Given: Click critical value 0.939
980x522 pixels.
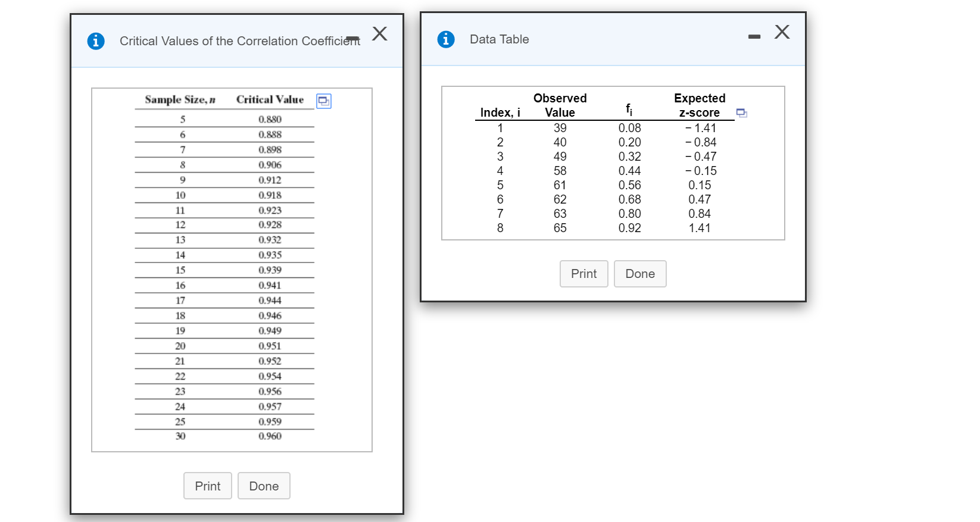Looking at the screenshot, I should tap(270, 270).
